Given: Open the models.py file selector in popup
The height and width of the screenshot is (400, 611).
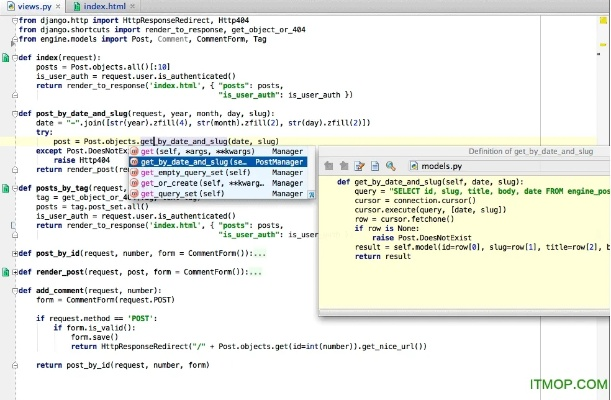Looking at the screenshot, I should 436,166.
